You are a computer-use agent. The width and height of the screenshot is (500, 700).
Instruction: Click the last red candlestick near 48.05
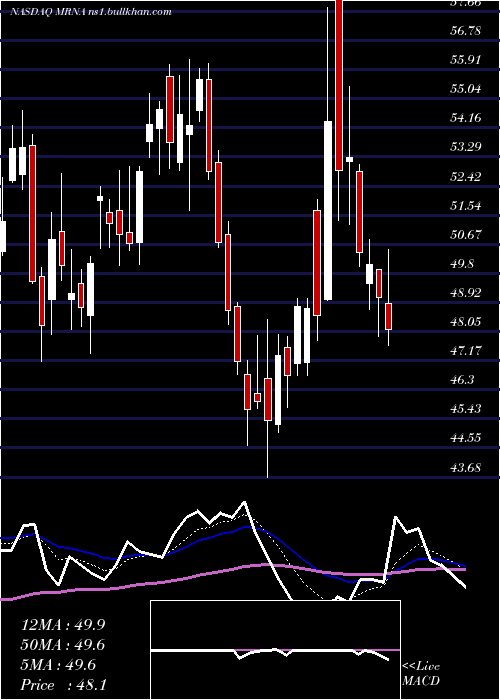point(389,317)
